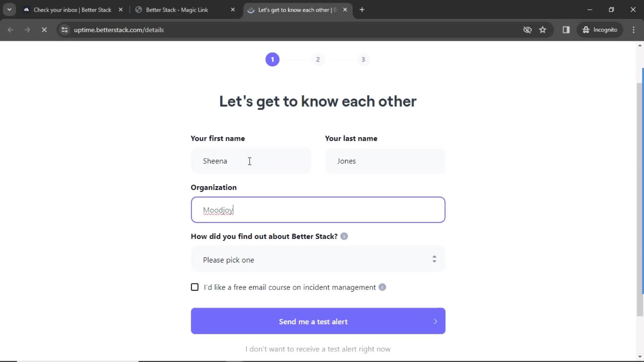Switch to Check your inbox tab
Image resolution: width=644 pixels, height=362 pixels.
(x=72, y=10)
